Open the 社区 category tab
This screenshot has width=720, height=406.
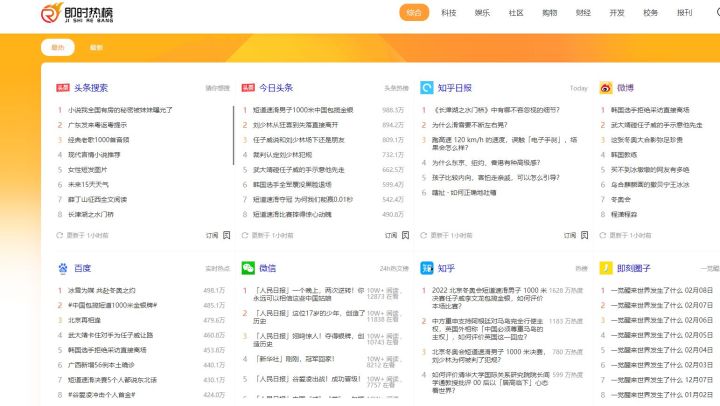[516, 13]
